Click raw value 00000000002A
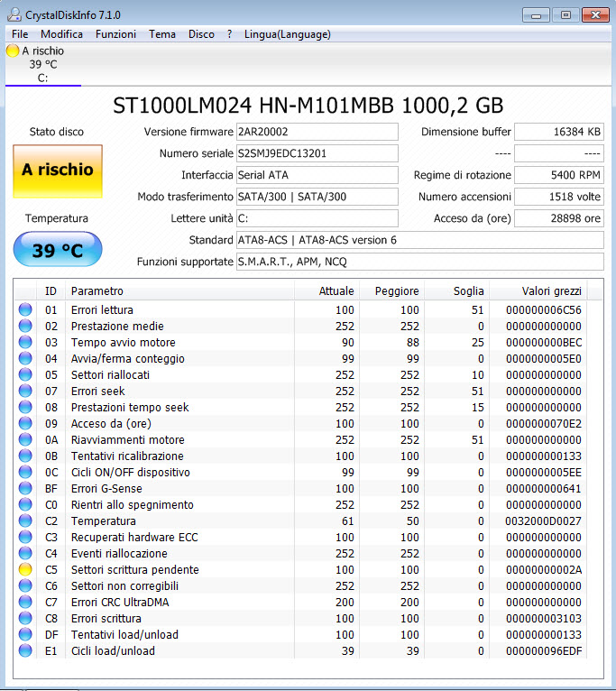This screenshot has height=691, width=616. [x=544, y=570]
